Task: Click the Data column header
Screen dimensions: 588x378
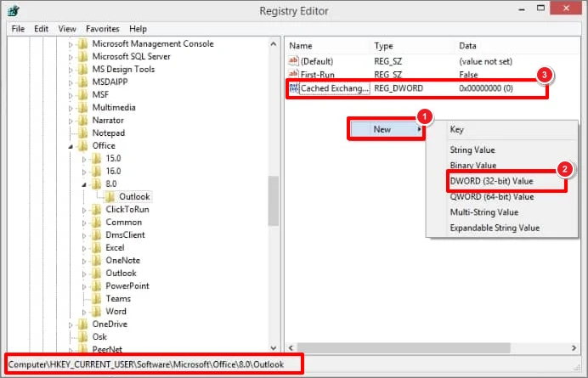Action: coord(468,45)
